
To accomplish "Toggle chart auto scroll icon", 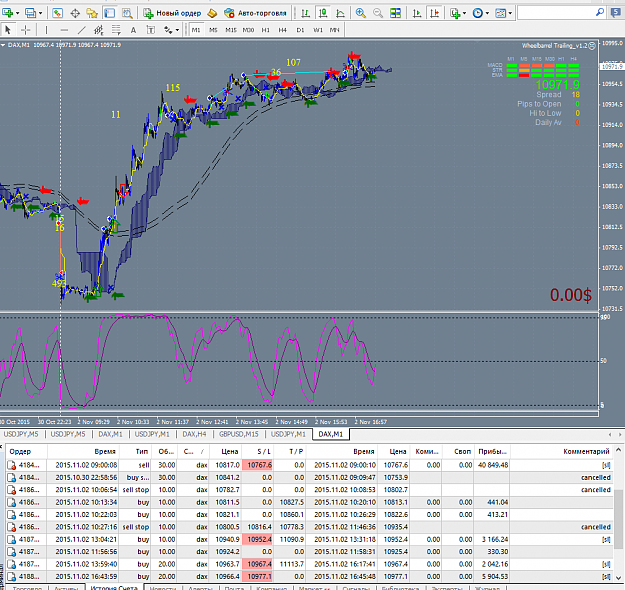I will pos(417,13).
